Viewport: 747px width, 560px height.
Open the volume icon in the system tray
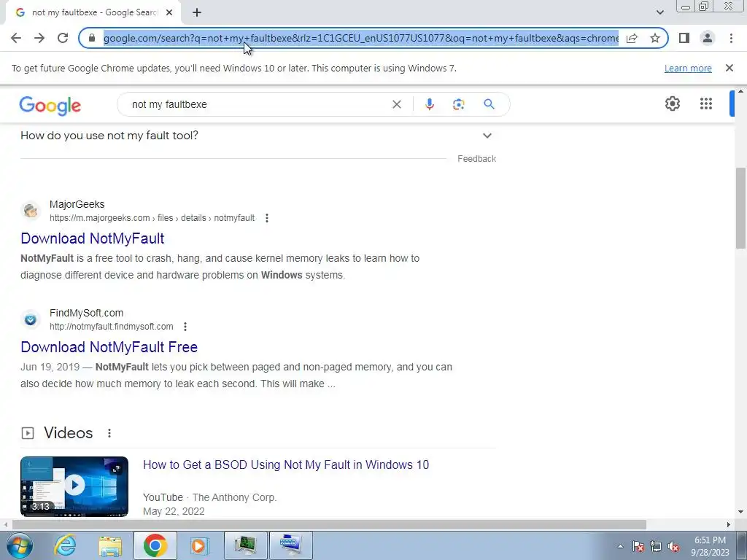coord(673,547)
